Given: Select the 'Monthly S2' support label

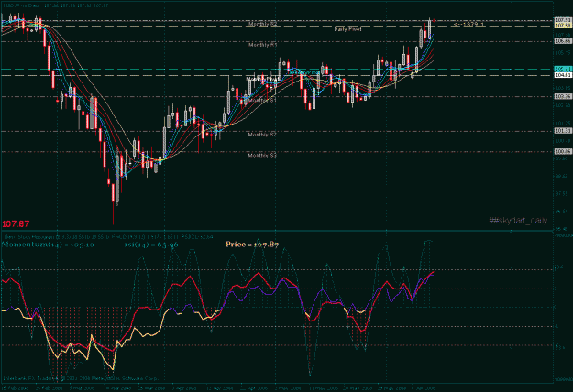Looking at the screenshot, I should [x=262, y=135].
